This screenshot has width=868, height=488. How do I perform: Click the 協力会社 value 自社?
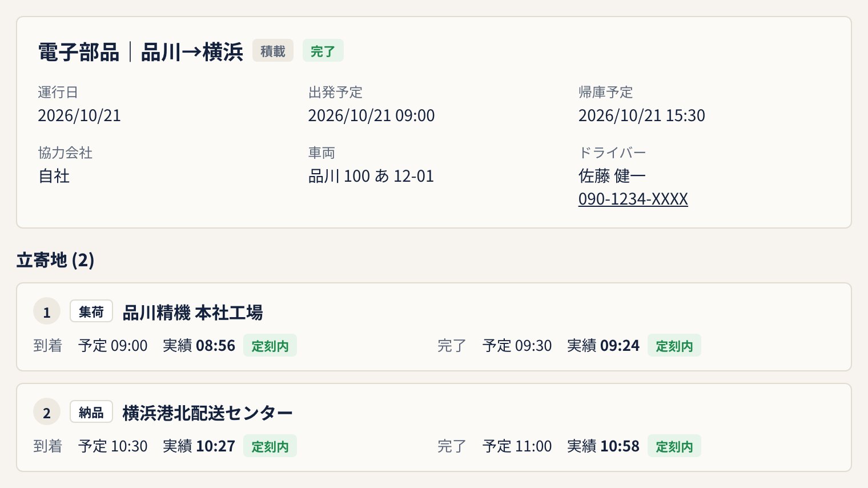tap(54, 176)
